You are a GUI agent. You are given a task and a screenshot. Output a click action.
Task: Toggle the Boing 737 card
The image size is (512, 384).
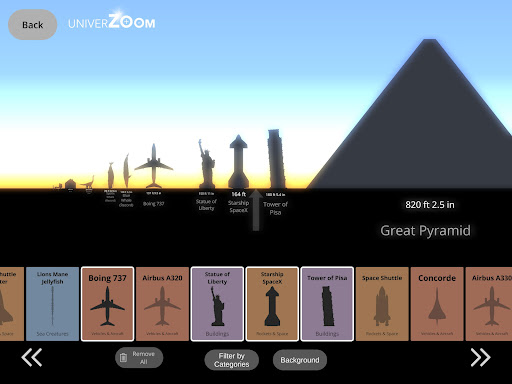click(107, 304)
